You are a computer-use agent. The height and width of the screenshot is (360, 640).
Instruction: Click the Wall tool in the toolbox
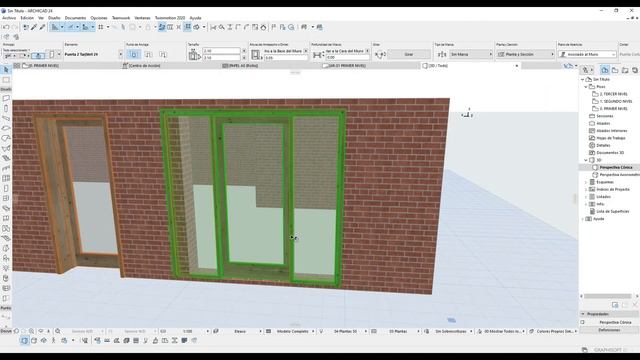(x=6, y=98)
